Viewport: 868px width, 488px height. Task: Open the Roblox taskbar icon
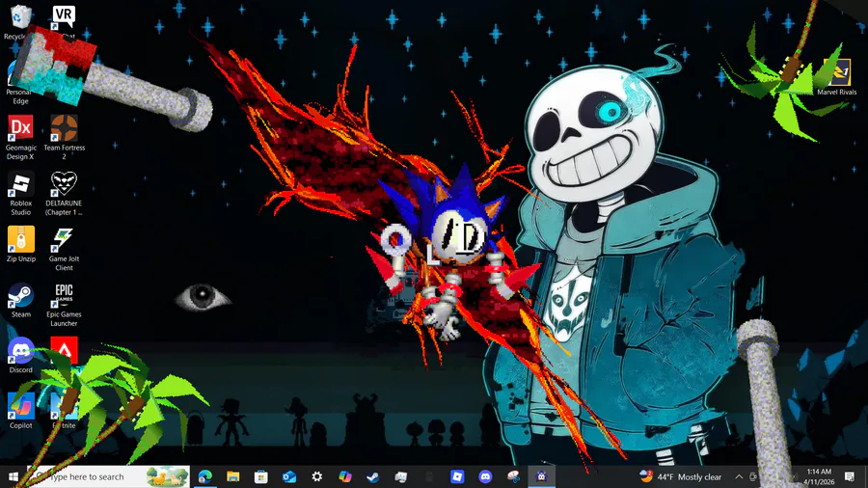coord(457,476)
